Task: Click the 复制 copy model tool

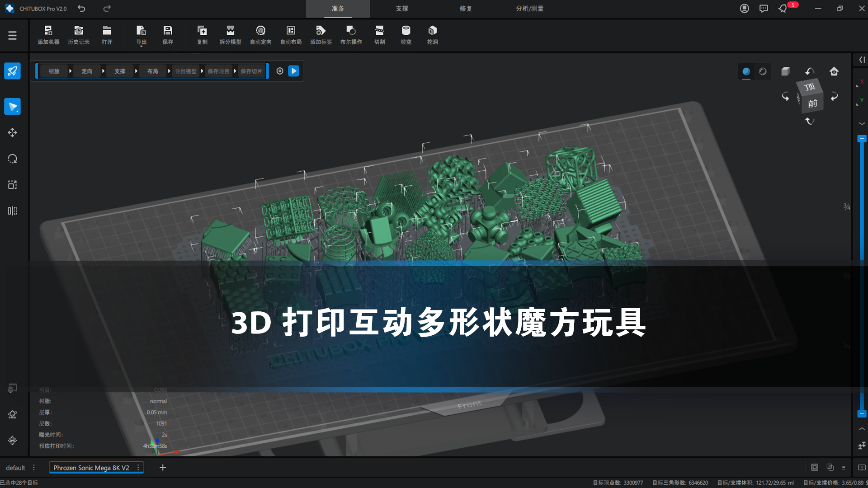Action: tap(202, 35)
